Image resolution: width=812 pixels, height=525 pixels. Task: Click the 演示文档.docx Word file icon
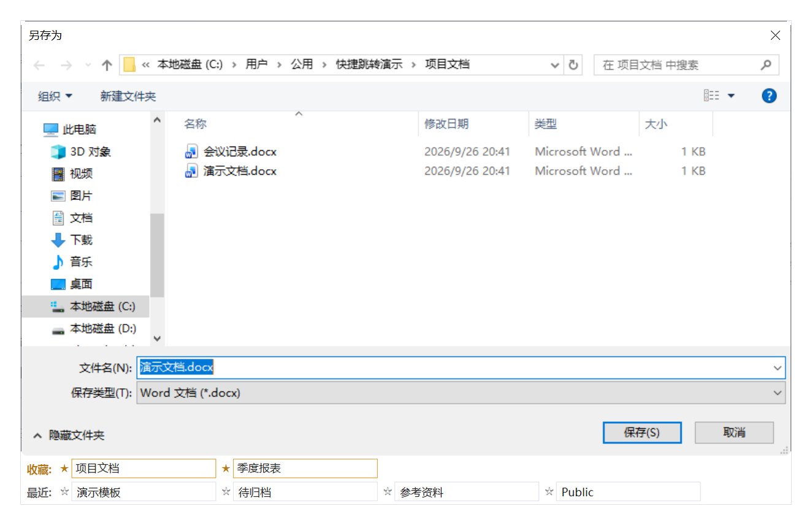[191, 171]
